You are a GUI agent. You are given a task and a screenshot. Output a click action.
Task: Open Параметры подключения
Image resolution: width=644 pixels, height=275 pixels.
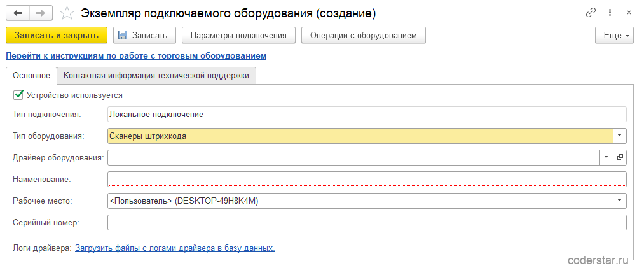[238, 36]
